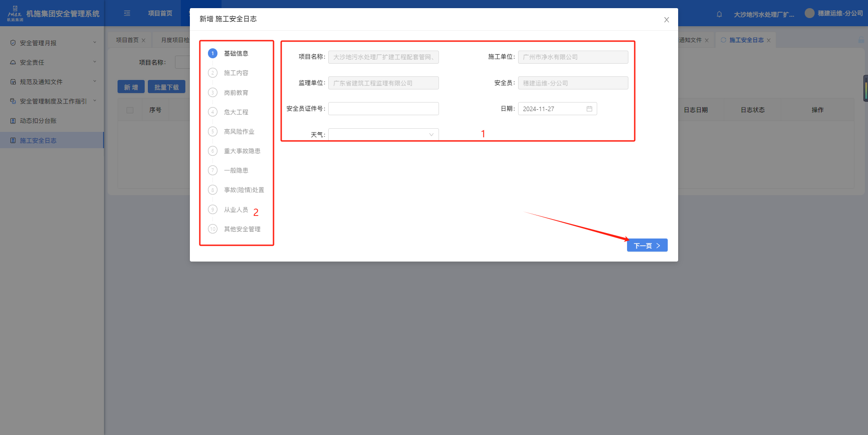
Task: Toggle the select-all checkbox in table header
Action: [x=130, y=110]
